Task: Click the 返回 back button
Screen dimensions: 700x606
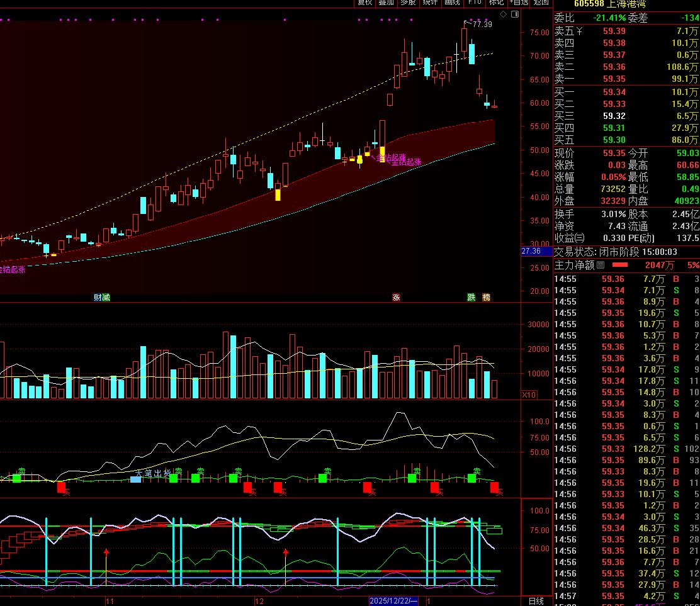Action: 541,3
